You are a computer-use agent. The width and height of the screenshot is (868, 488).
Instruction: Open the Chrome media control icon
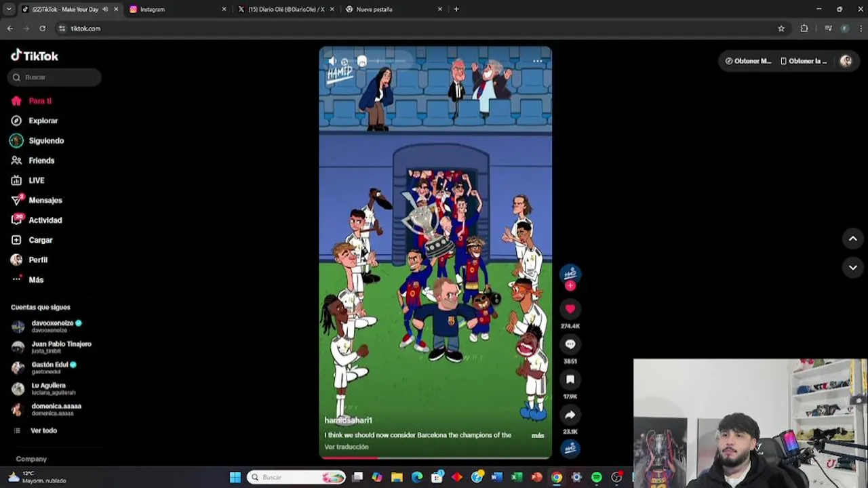pos(828,28)
